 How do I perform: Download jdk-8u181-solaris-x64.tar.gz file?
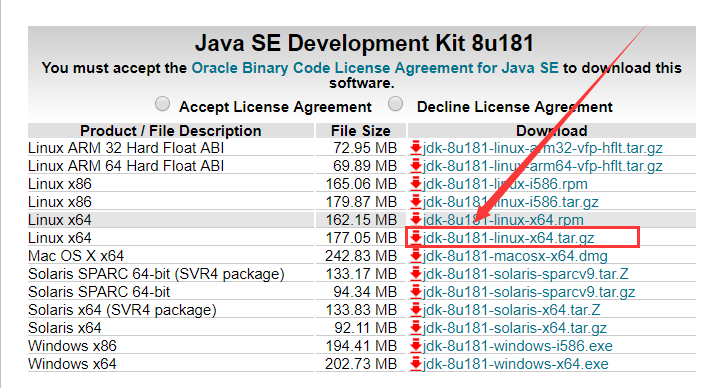(514, 327)
